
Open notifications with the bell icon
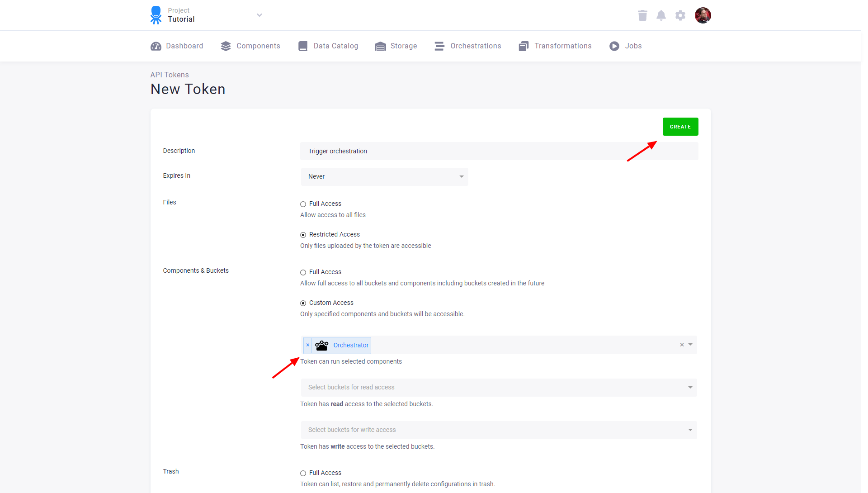pos(661,15)
